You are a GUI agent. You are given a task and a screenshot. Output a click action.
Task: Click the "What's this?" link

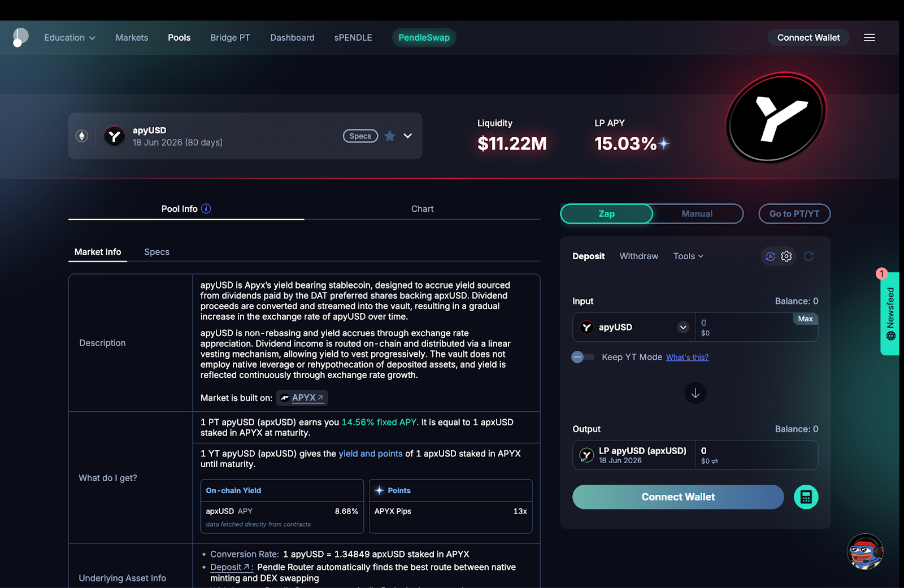[687, 357]
